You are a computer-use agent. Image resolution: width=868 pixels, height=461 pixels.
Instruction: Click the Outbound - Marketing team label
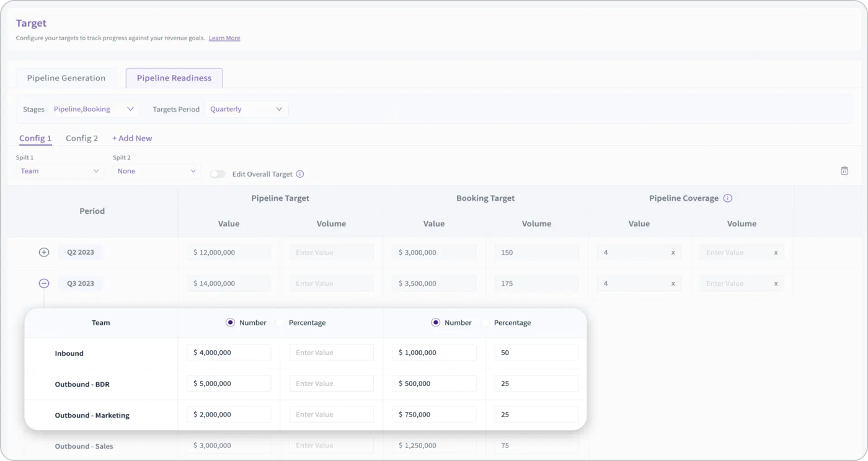click(x=92, y=415)
